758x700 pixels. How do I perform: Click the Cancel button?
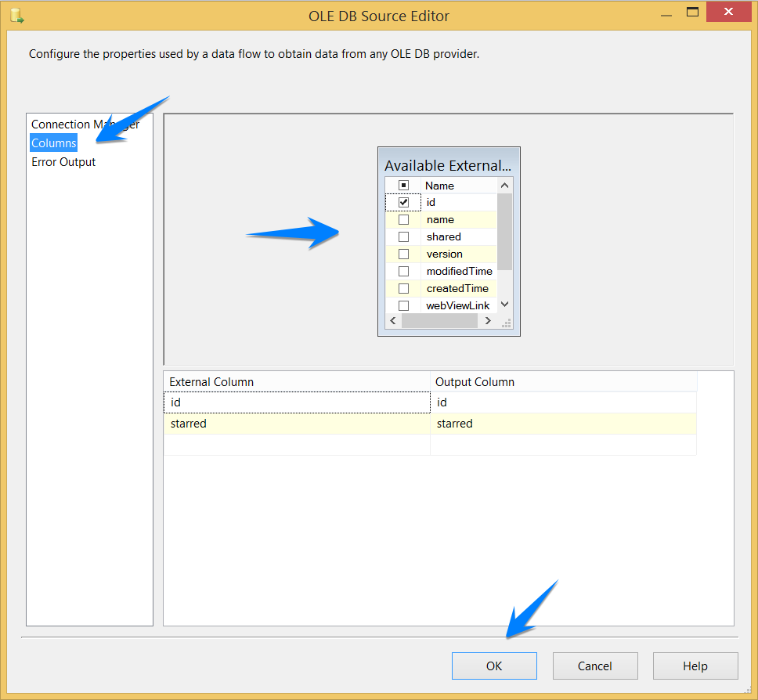pyautogui.click(x=595, y=666)
